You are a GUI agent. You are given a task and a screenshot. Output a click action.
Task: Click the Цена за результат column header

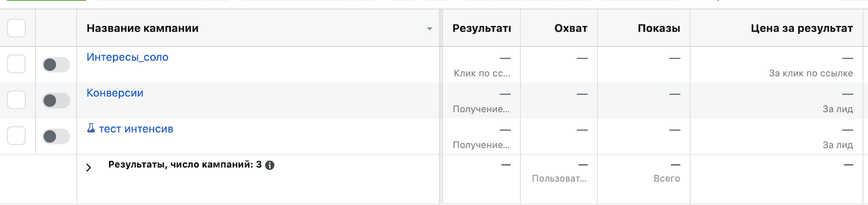[x=802, y=28]
